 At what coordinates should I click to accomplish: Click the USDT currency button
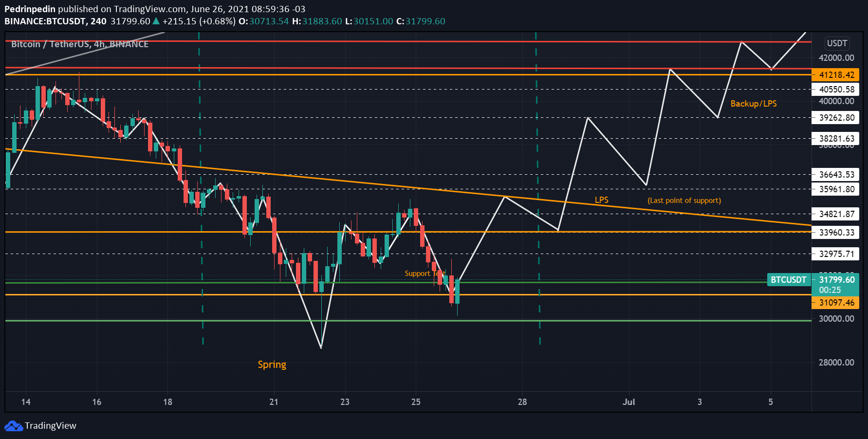point(837,43)
